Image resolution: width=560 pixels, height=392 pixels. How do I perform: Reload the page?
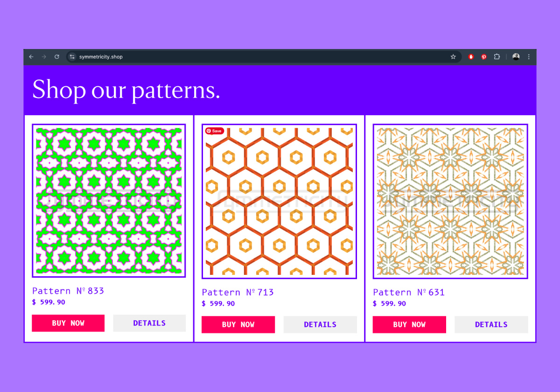pos(57,57)
